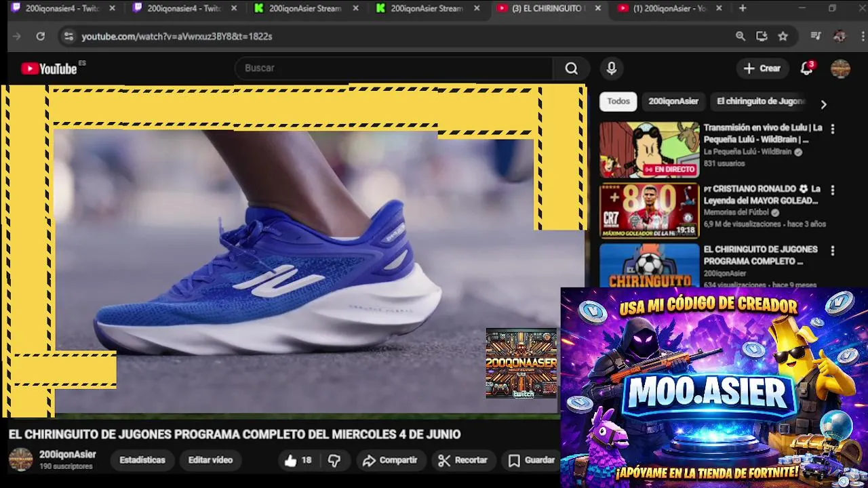Select the 200iqonAsier filter chip
Viewport: 868px width, 488px height.
click(673, 102)
